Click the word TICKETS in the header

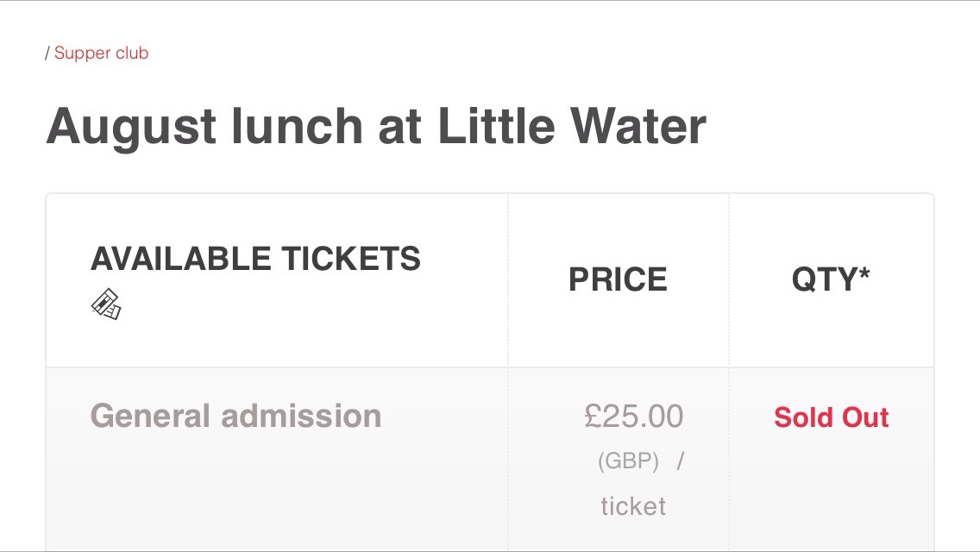pyautogui.click(x=351, y=259)
